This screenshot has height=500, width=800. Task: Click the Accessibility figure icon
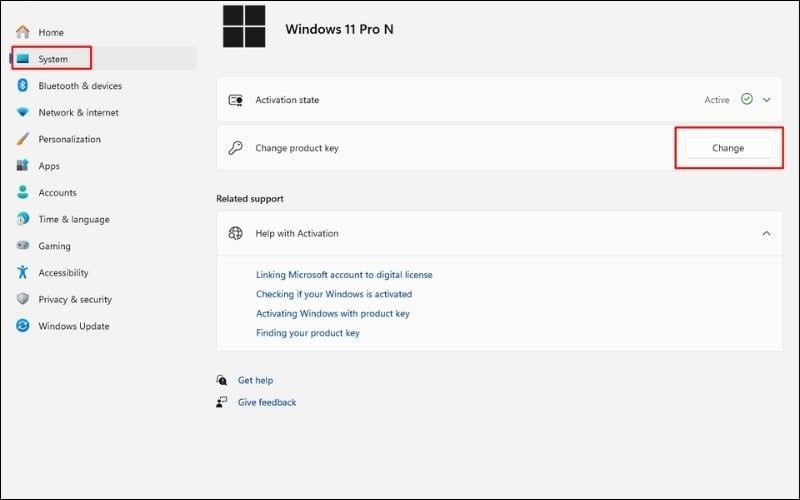[x=22, y=272]
